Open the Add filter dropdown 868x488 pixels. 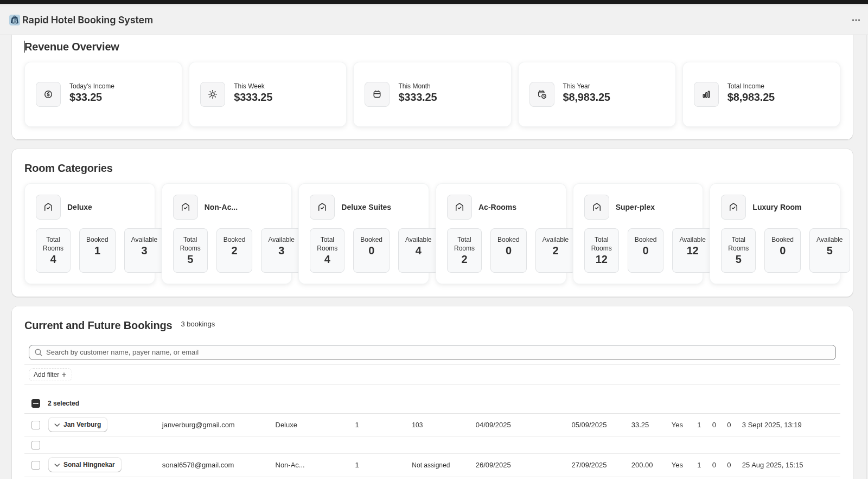[50, 374]
